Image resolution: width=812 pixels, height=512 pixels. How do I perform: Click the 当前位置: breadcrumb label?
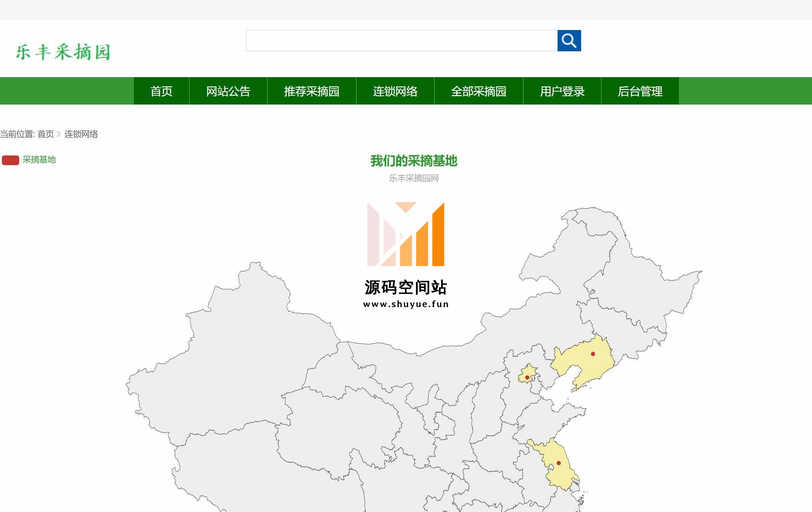pos(17,134)
